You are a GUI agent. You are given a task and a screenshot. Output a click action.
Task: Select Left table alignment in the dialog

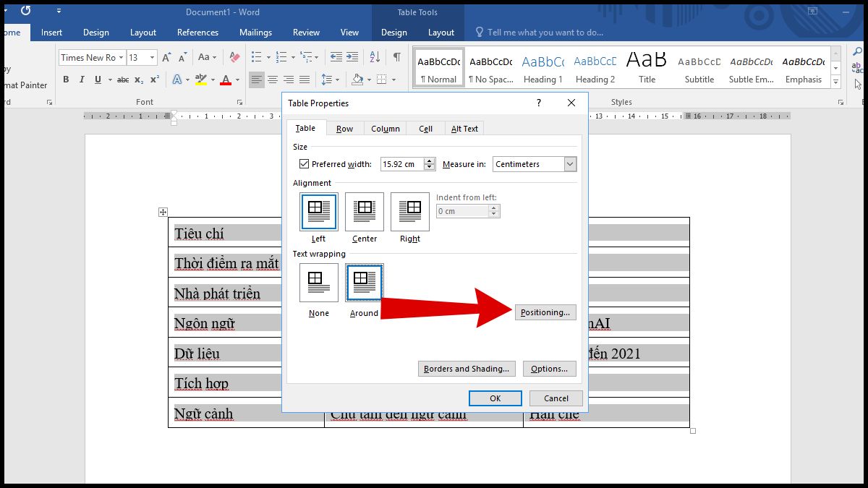tap(318, 211)
